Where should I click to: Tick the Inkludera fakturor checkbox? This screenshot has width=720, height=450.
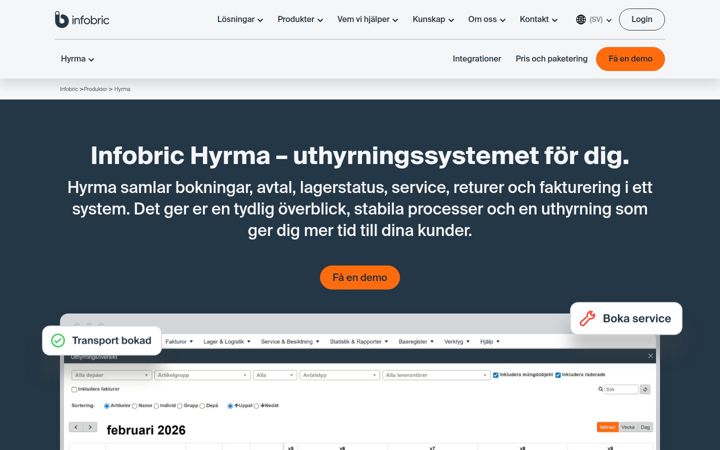click(74, 389)
